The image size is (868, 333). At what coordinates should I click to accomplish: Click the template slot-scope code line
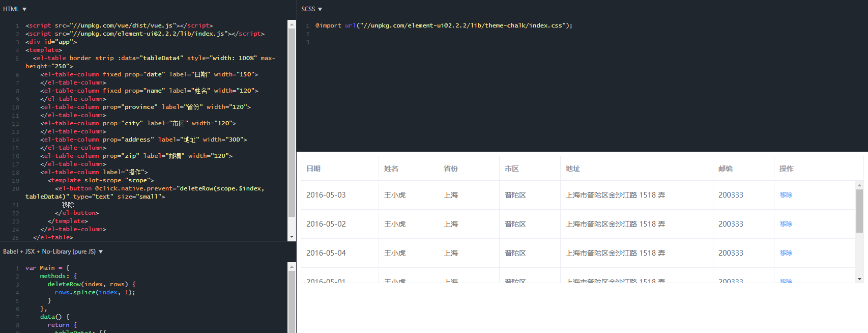click(x=101, y=180)
